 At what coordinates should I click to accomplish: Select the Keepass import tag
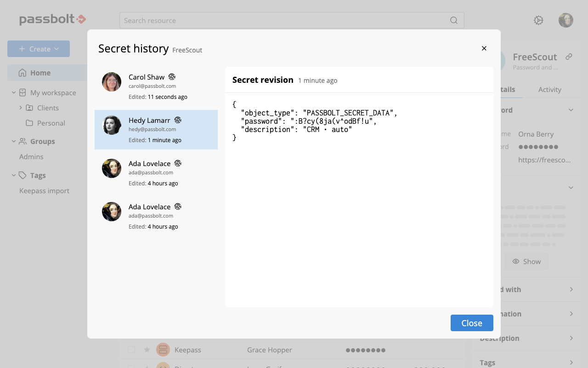(x=44, y=190)
